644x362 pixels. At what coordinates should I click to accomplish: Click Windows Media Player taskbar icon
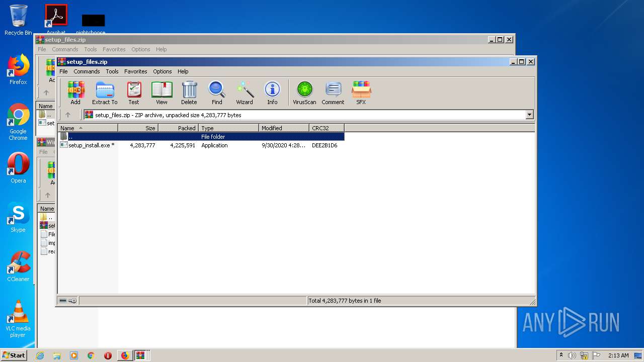tap(74, 355)
